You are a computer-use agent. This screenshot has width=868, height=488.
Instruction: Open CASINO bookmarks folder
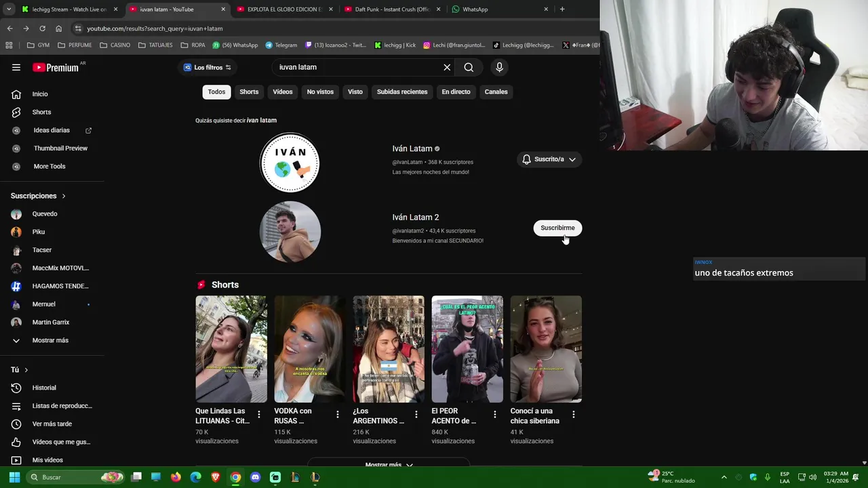(115, 45)
